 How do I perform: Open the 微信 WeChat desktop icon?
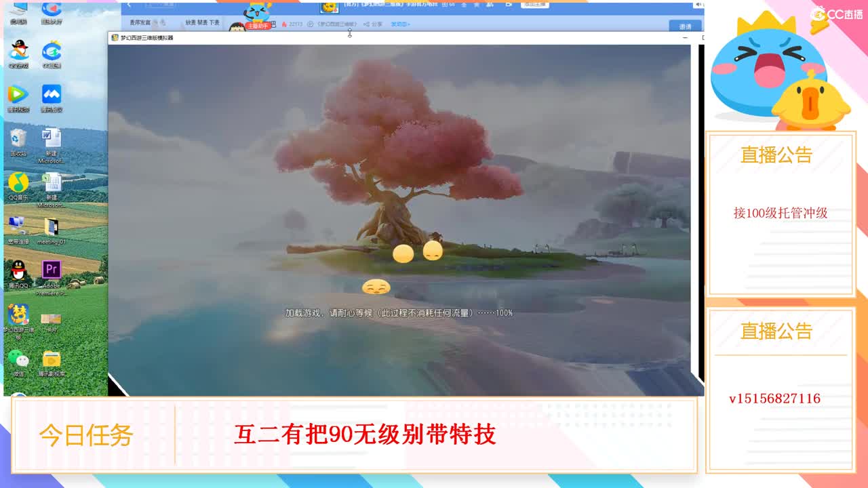[18, 362]
